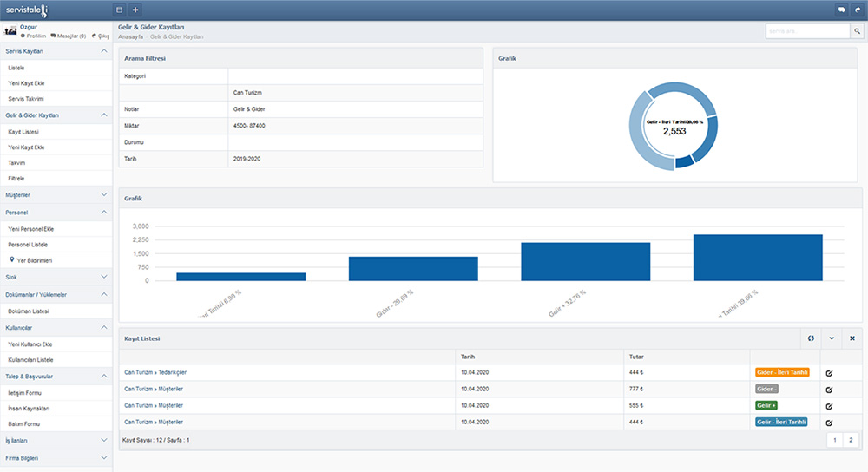Expand the Stok sidebar section
Screen dimensions: 868x472
[103, 277]
